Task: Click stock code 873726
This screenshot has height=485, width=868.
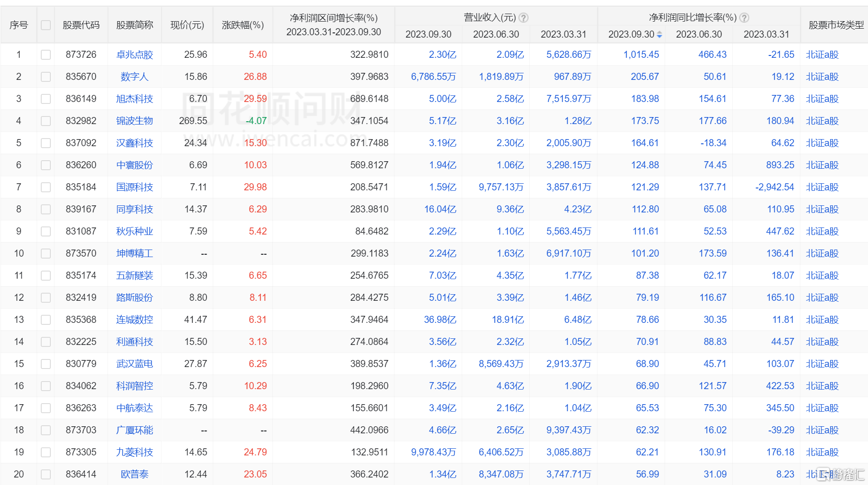Action: [x=81, y=55]
